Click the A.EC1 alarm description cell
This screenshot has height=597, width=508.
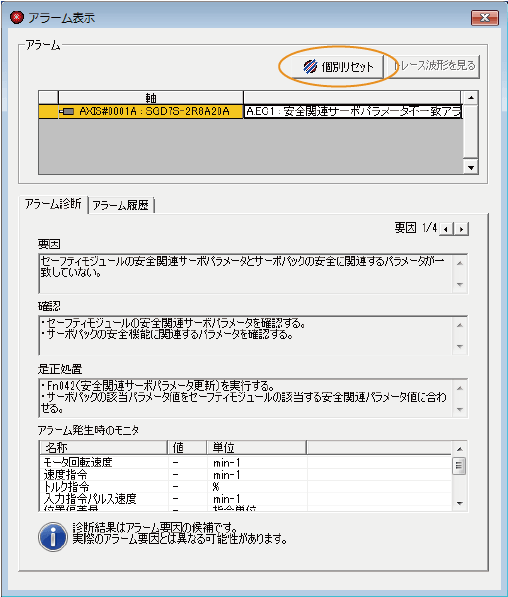[x=353, y=112]
